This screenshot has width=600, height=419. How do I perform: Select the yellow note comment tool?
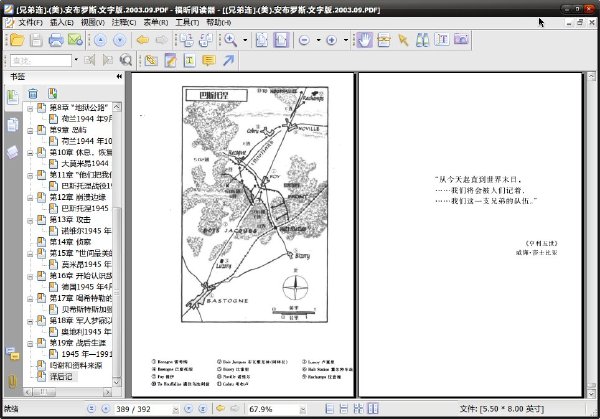209,60
